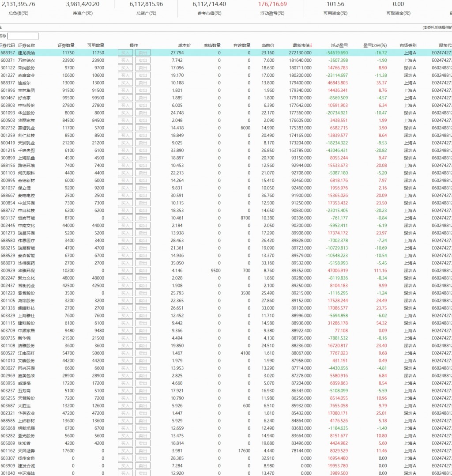Sort by 当前价 column header
Image resolution: width=452 pixels, height=476 pixels.
tap(268, 45)
